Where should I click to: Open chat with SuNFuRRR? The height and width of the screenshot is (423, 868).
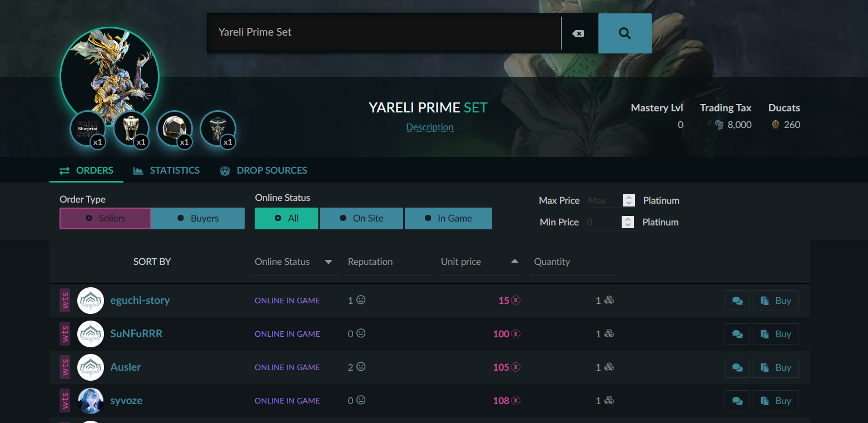(737, 334)
